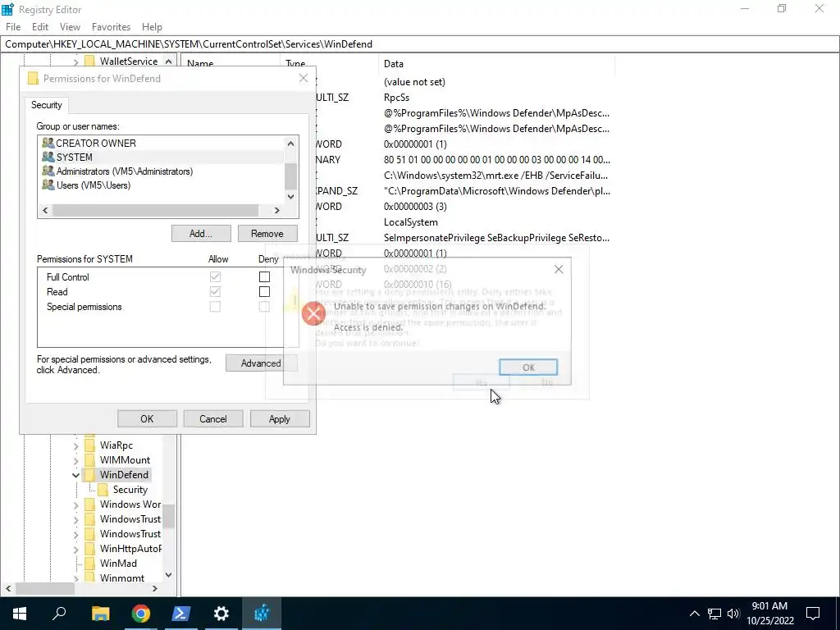
Task: Select the Security tab in Permissions dialog
Action: click(x=47, y=105)
